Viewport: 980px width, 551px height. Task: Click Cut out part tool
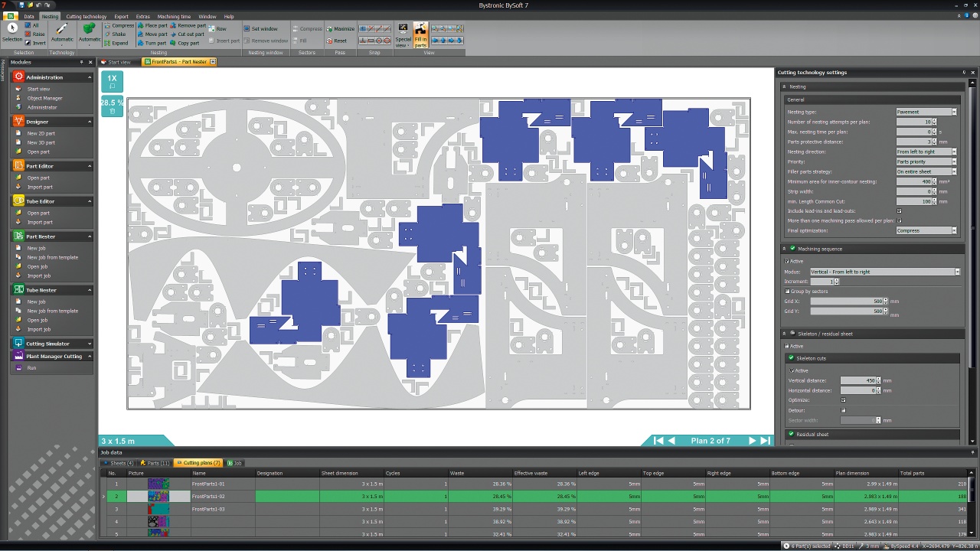coord(188,34)
